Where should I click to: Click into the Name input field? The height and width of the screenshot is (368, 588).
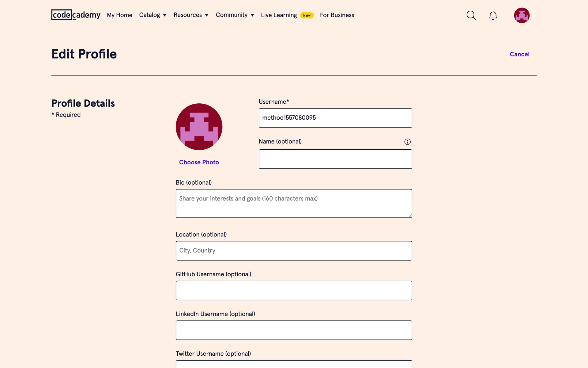click(335, 159)
